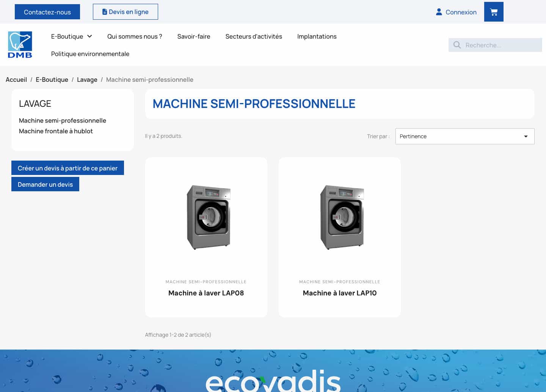Image resolution: width=546 pixels, height=392 pixels.
Task: Open Implantations menu item
Action: (x=317, y=36)
